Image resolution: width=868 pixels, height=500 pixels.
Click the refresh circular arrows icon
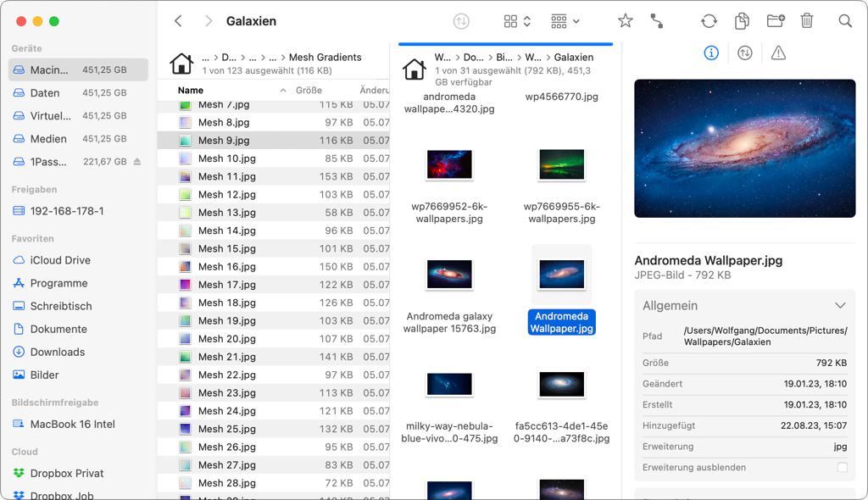coord(709,21)
